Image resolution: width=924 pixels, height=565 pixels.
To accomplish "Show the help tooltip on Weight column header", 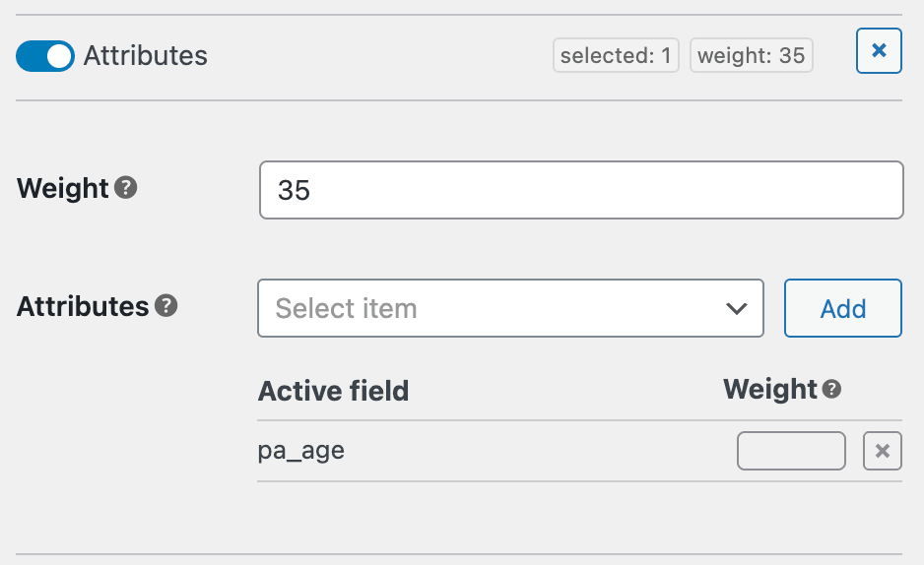I will (832, 390).
